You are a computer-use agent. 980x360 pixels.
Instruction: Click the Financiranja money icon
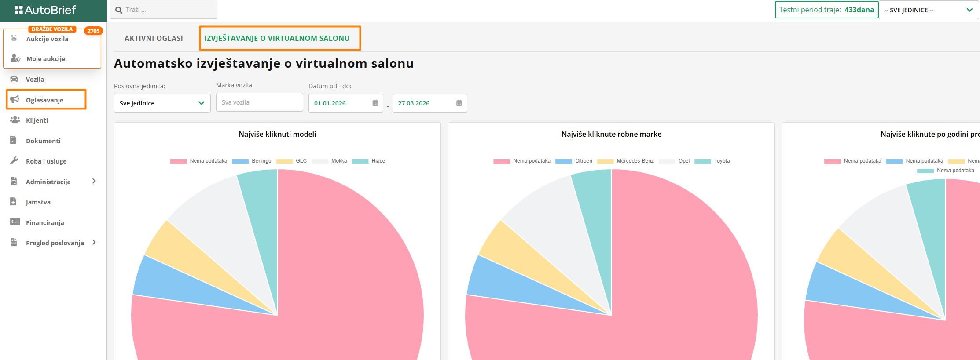pyautogui.click(x=15, y=222)
